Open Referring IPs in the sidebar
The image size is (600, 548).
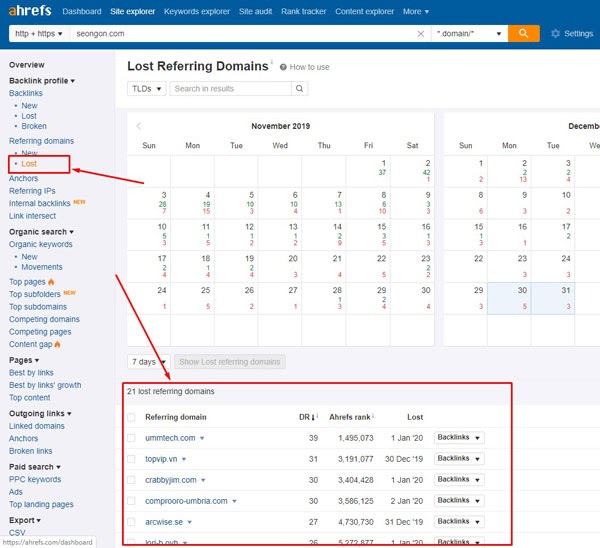(x=32, y=191)
